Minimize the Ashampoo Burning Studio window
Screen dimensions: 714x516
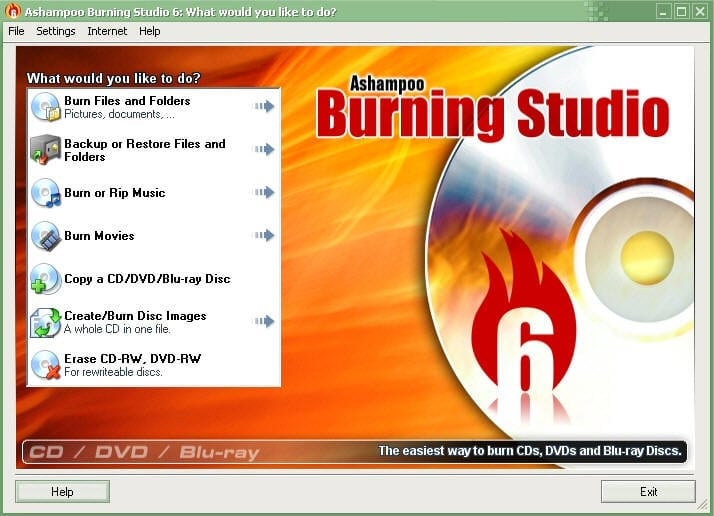point(663,11)
